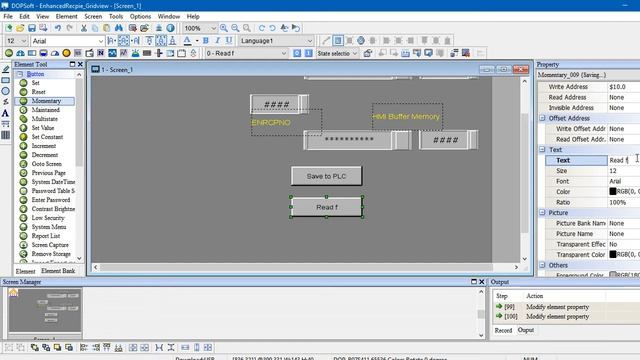
Task: Select the HMI Buffer Memory label on canvas
Action: [x=407, y=117]
